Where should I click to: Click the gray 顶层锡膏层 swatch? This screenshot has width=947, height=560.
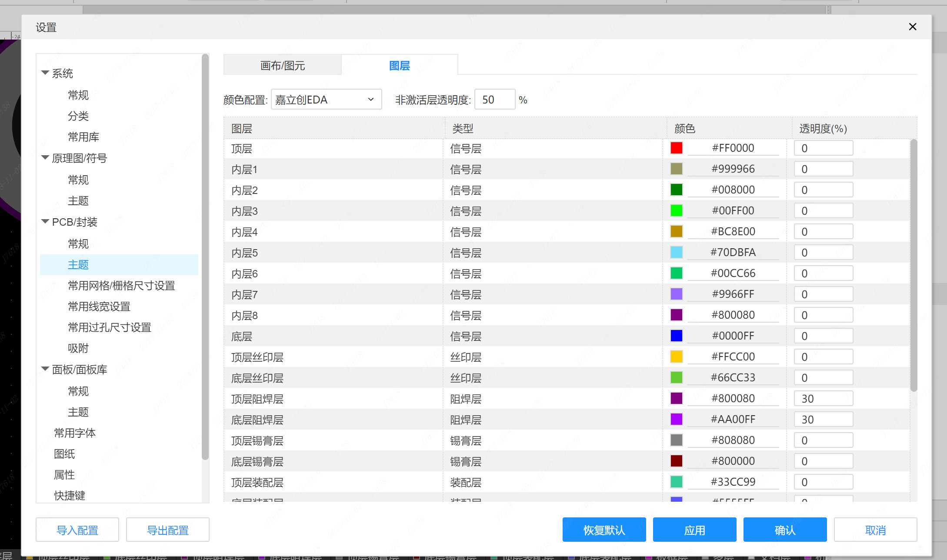[677, 440]
